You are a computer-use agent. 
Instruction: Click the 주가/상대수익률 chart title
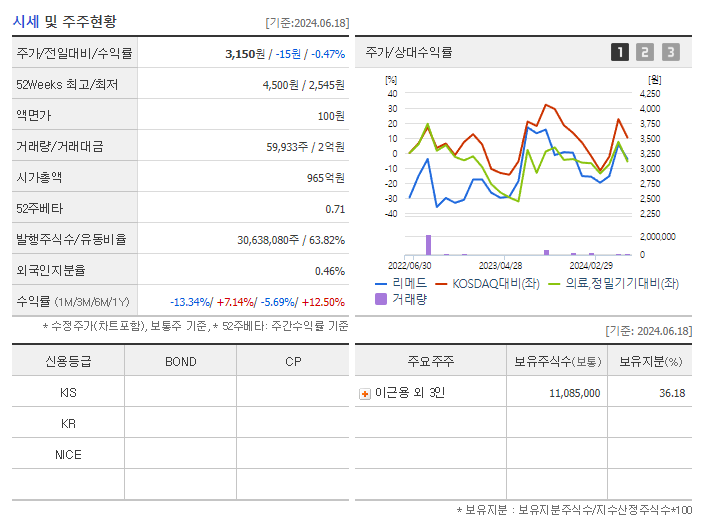tap(409, 52)
